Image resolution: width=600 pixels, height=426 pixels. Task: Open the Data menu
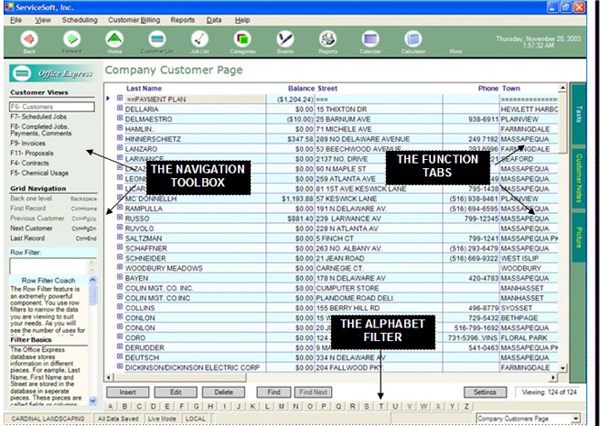[214, 20]
